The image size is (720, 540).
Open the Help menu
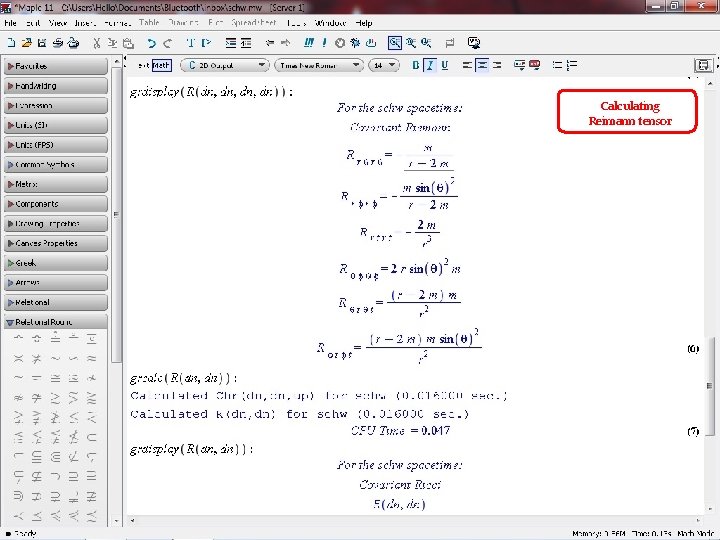coord(364,23)
